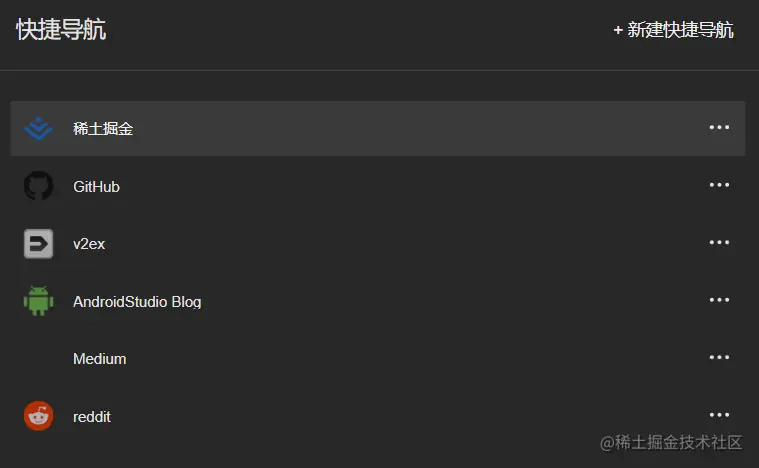Image resolution: width=759 pixels, height=468 pixels.
Task: Open the reddit shortcut's three-dot menu
Action: point(719,415)
